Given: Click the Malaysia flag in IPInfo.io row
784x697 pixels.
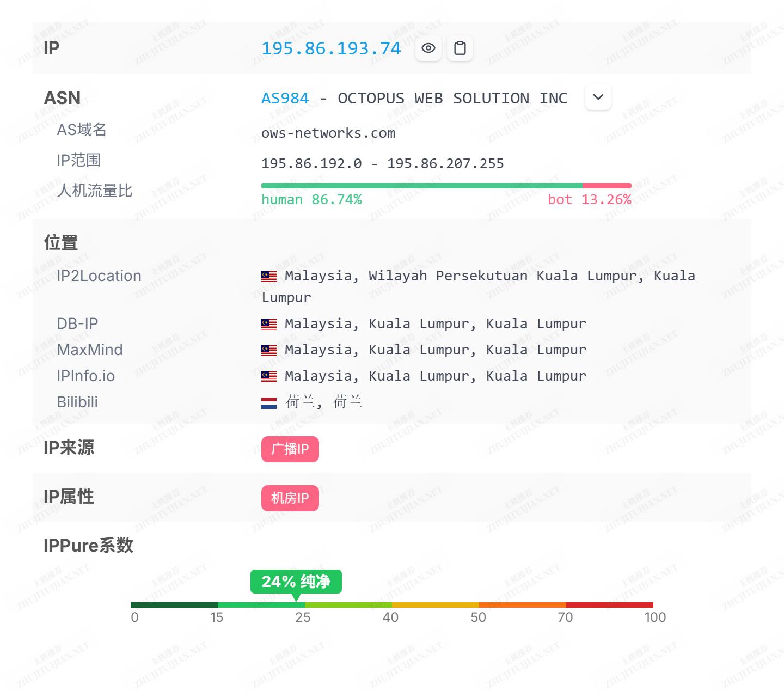Looking at the screenshot, I should (269, 377).
